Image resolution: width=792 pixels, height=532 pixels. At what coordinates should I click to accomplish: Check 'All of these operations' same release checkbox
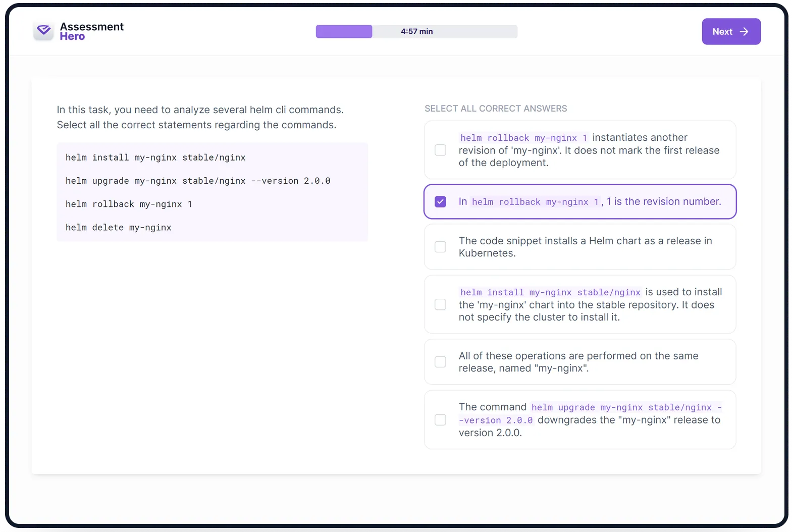pyautogui.click(x=440, y=362)
